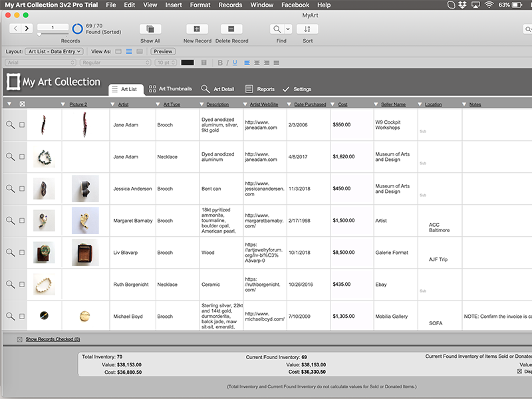532x399 pixels.
Task: Open the Dropbox menu bar icon
Action: point(462,5)
